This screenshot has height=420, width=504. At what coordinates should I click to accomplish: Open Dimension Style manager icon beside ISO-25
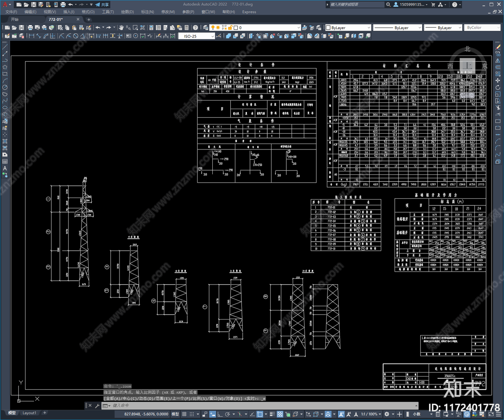[x=219, y=36]
